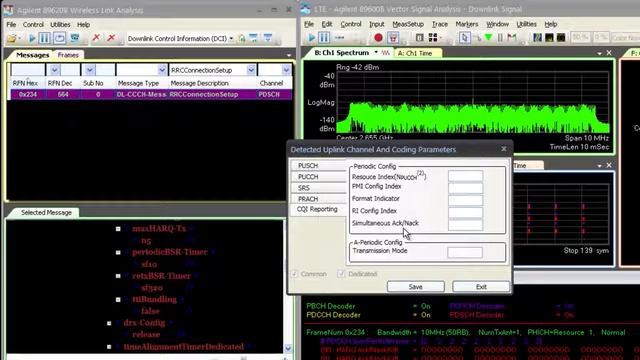Open the Message Type filter dropdown
The height and width of the screenshot is (360, 640).
coord(162,70)
